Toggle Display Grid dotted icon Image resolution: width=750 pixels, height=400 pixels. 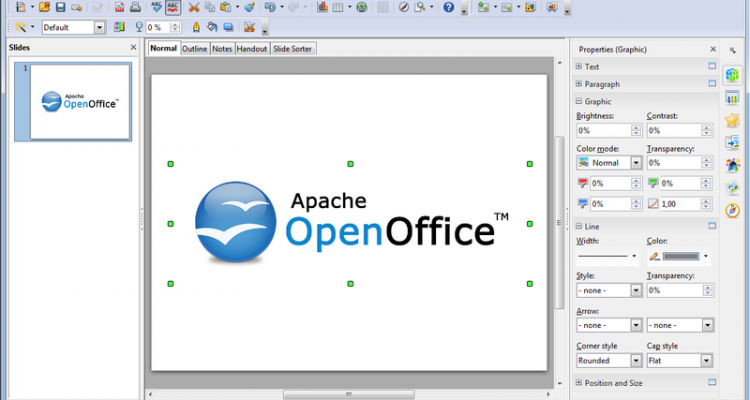[x=383, y=7]
